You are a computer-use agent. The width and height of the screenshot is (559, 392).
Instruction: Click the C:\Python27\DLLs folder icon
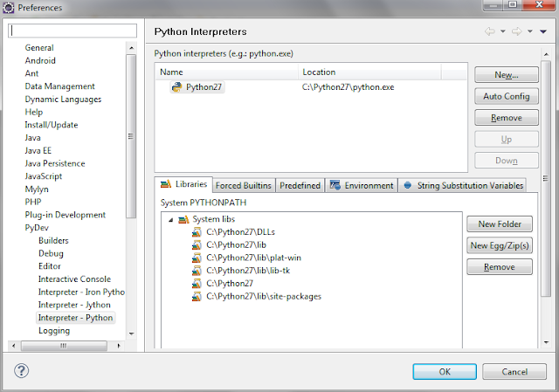coord(197,232)
